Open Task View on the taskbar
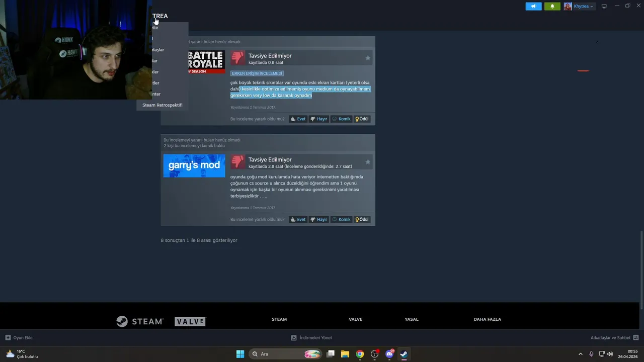644x362 pixels. pyautogui.click(x=331, y=354)
